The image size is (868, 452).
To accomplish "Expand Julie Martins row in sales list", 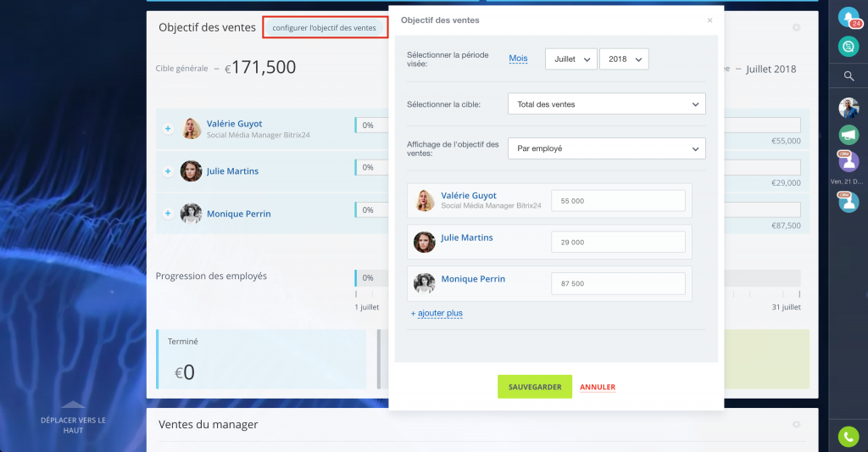I will (168, 171).
